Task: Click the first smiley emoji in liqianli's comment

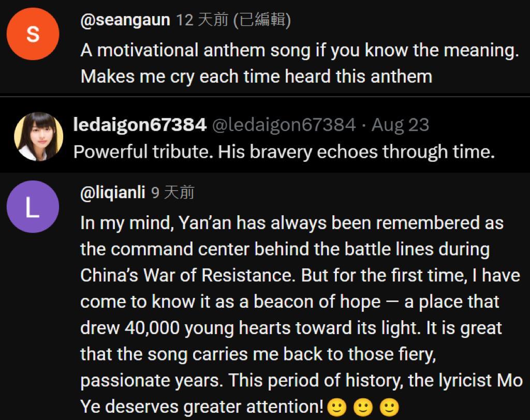Action: coord(337,408)
